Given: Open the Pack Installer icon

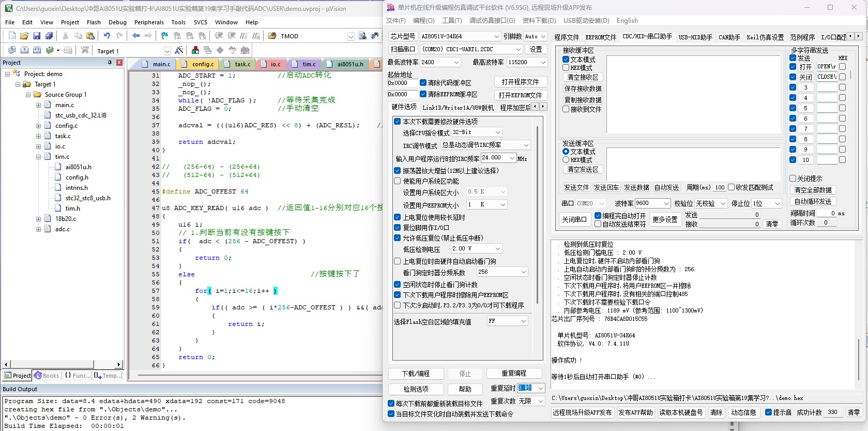Looking at the screenshot, I should (245, 50).
